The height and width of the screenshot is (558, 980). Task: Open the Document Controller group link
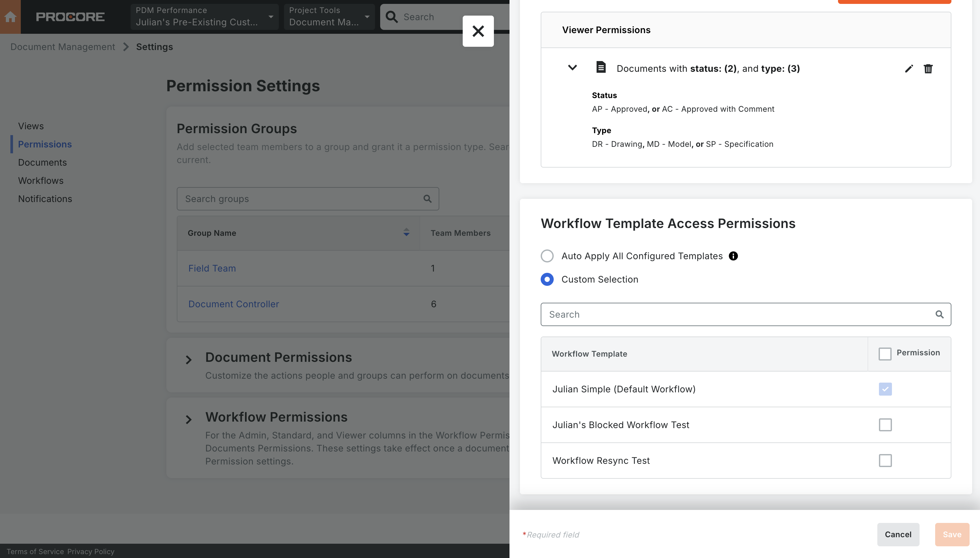(233, 304)
